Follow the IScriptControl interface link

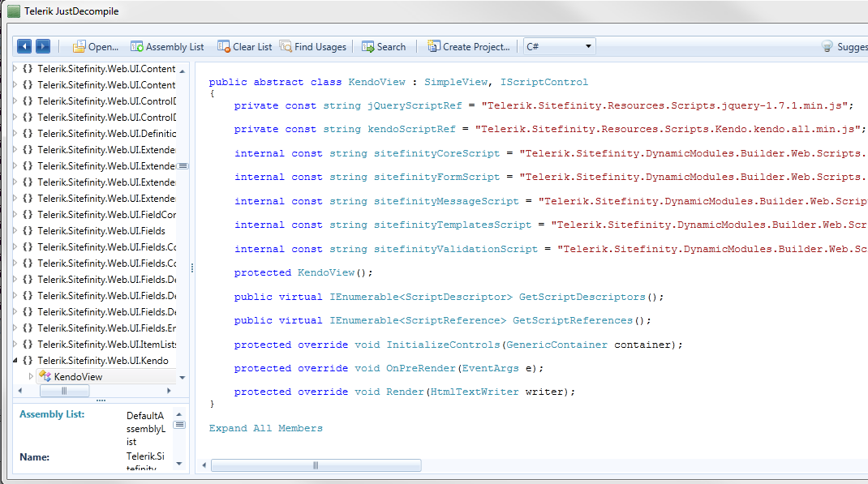544,82
